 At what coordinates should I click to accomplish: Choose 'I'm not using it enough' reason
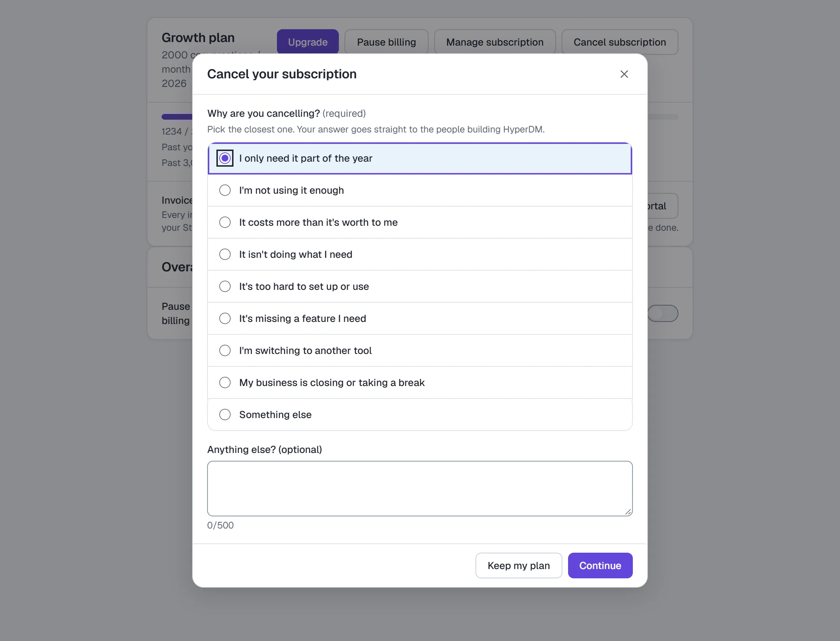click(x=420, y=191)
